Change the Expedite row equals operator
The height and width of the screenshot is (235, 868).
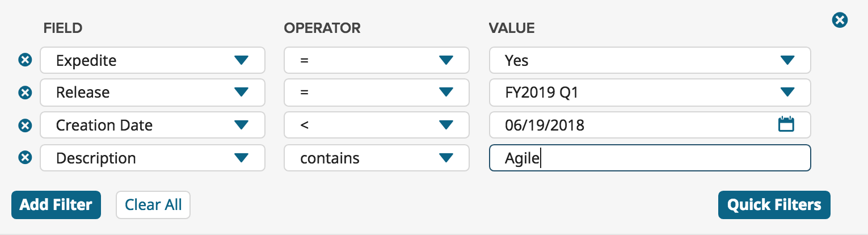(377, 60)
